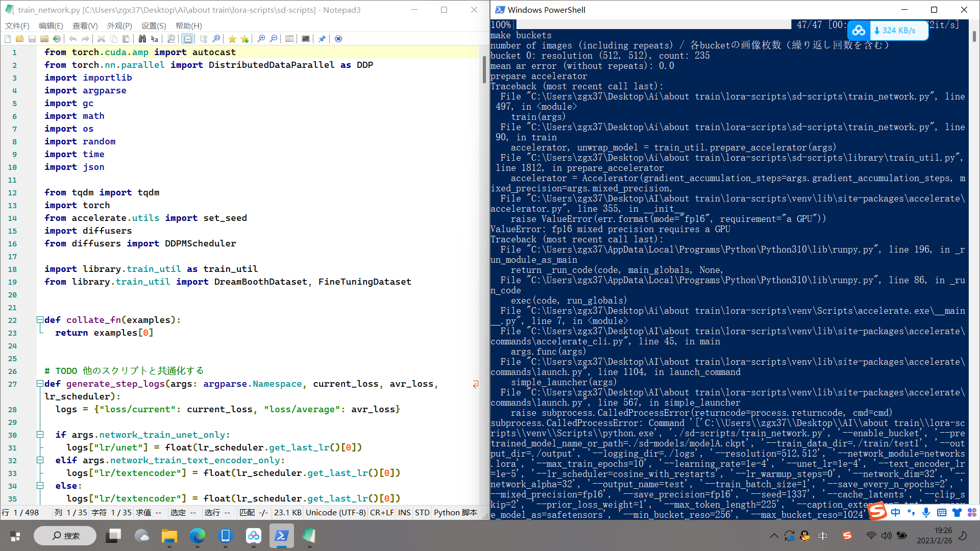
Task: Click the taskbar 搜索 search box
Action: (x=65, y=536)
